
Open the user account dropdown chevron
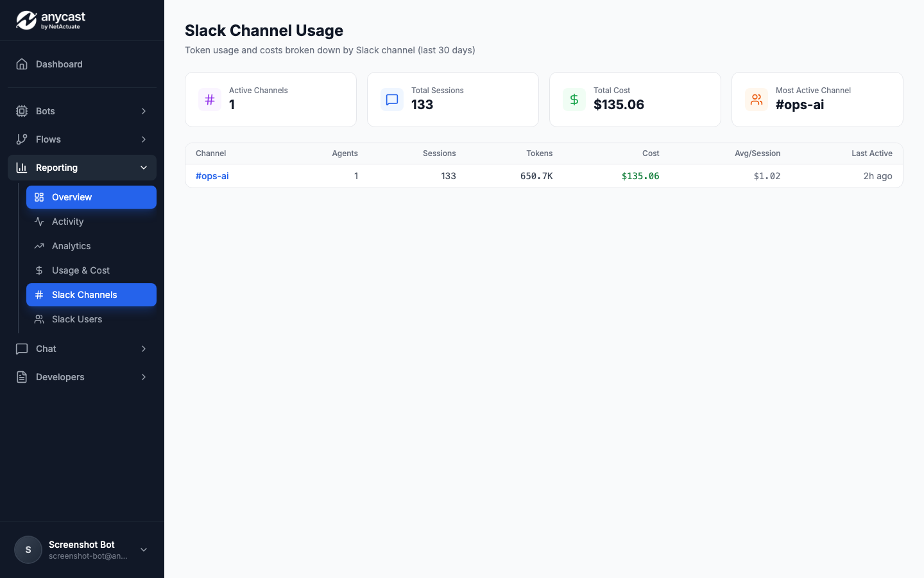pyautogui.click(x=144, y=550)
